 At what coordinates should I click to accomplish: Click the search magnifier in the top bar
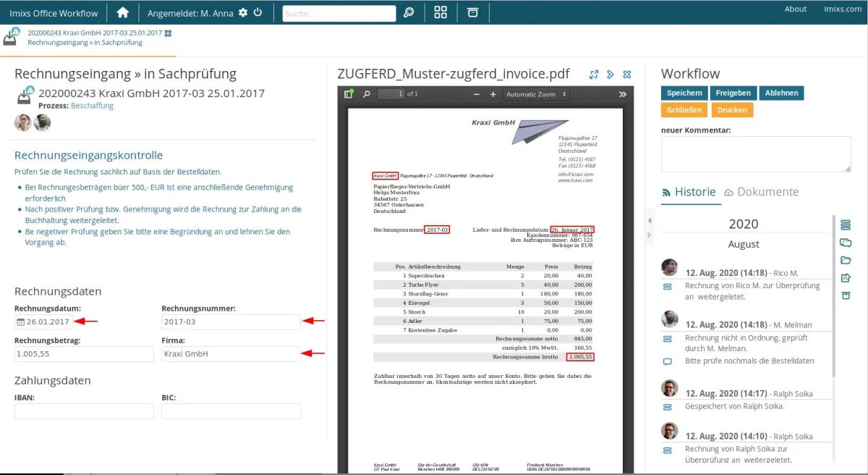[409, 12]
